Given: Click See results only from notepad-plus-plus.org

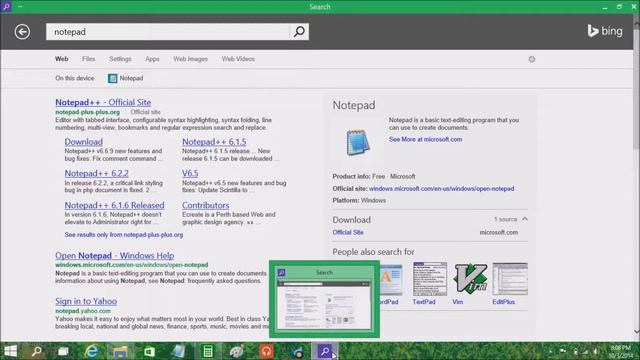Looking at the screenshot, I should coord(124,235).
